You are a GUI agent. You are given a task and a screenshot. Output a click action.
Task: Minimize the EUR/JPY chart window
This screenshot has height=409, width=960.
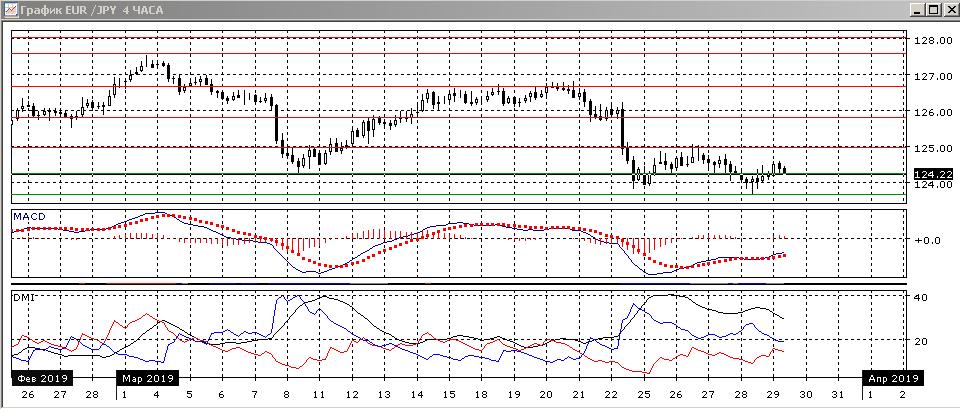915,9
